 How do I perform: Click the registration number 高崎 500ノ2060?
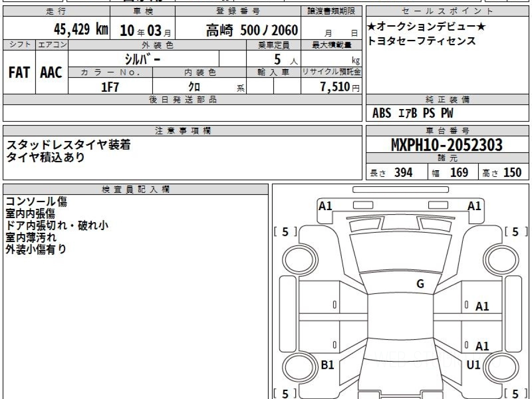point(251,30)
